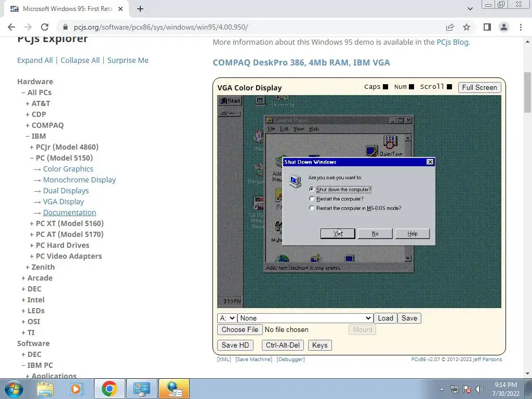Click the Full Screen button
The image size is (532, 399).
click(x=480, y=87)
